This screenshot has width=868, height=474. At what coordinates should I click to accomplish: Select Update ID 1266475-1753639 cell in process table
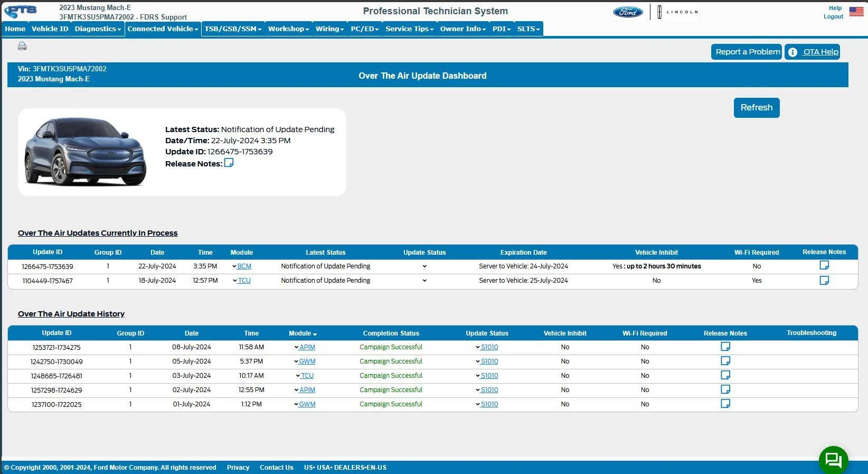click(48, 267)
